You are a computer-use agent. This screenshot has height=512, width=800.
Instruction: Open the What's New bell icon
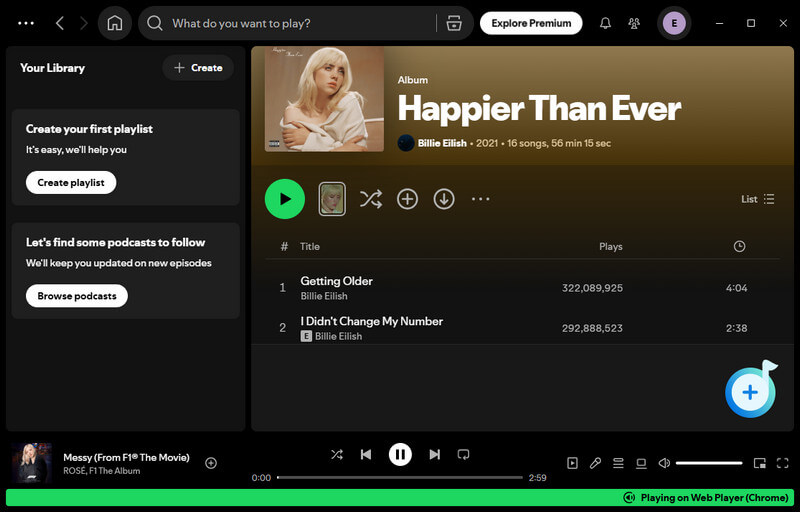click(605, 23)
